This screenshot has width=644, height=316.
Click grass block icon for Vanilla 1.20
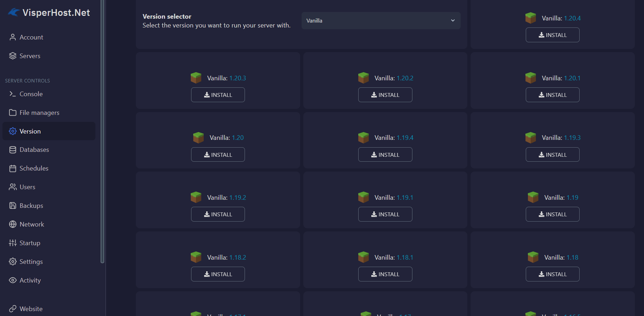(x=198, y=138)
